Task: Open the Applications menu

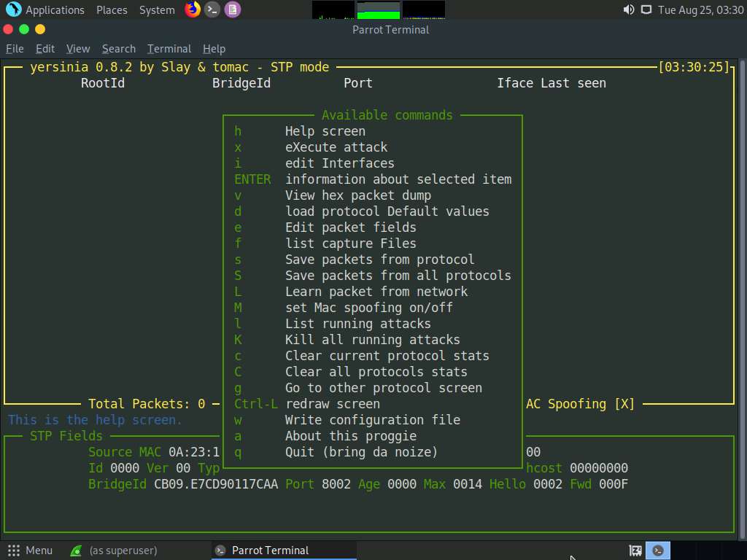Action: (55, 10)
